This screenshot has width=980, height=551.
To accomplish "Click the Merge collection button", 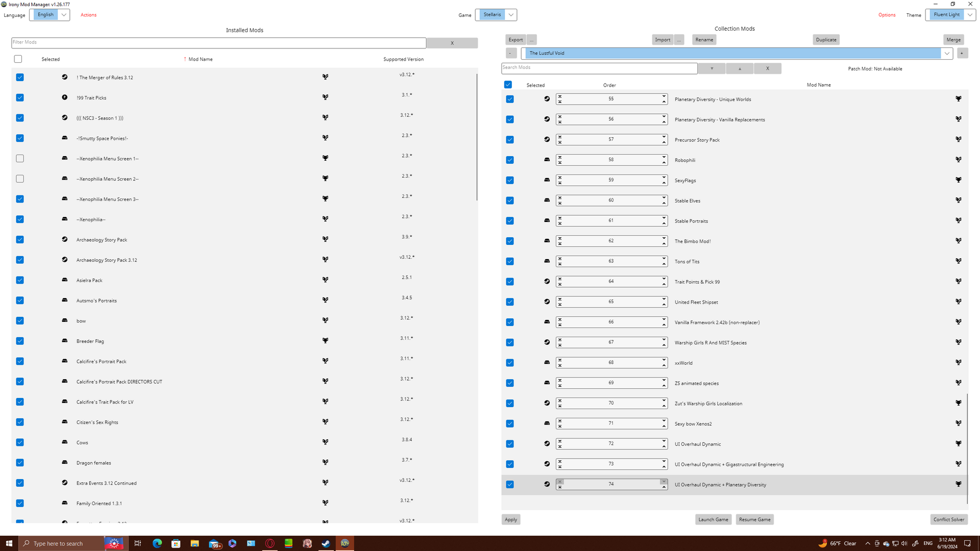I will (953, 40).
